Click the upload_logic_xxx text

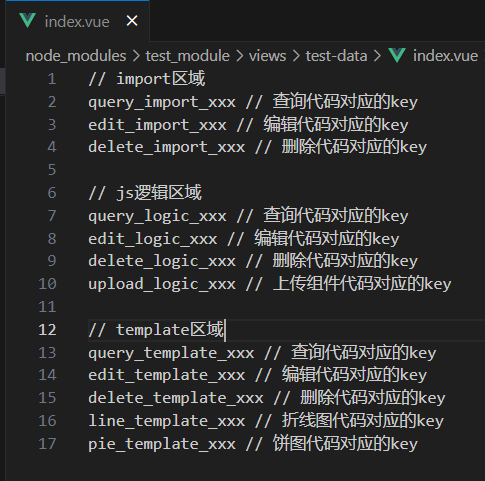162,284
